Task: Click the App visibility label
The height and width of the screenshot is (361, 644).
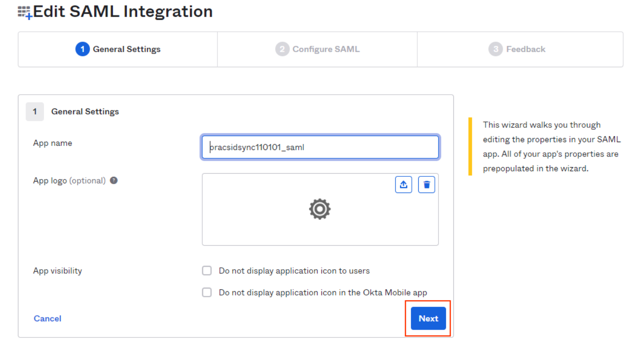Action: (58, 271)
